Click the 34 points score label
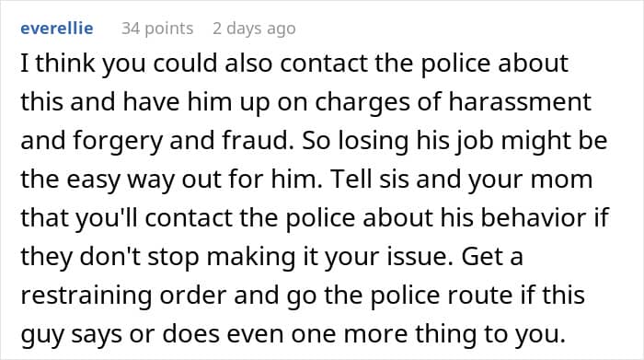 (x=157, y=29)
